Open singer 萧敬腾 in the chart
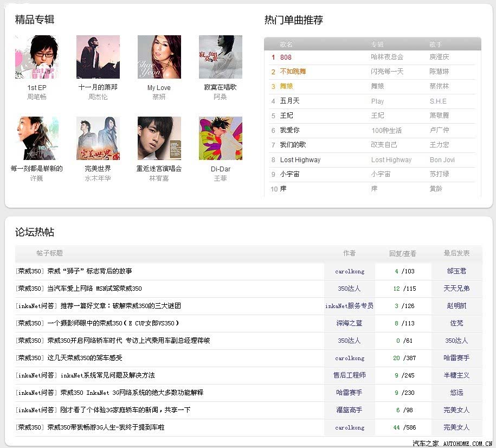This screenshot has width=496, height=448. (440, 116)
